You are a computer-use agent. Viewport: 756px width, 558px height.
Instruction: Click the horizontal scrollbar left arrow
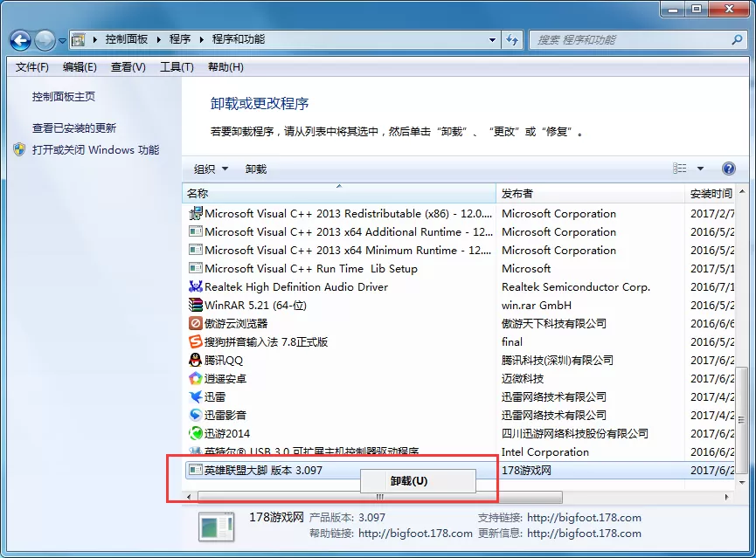(x=189, y=496)
